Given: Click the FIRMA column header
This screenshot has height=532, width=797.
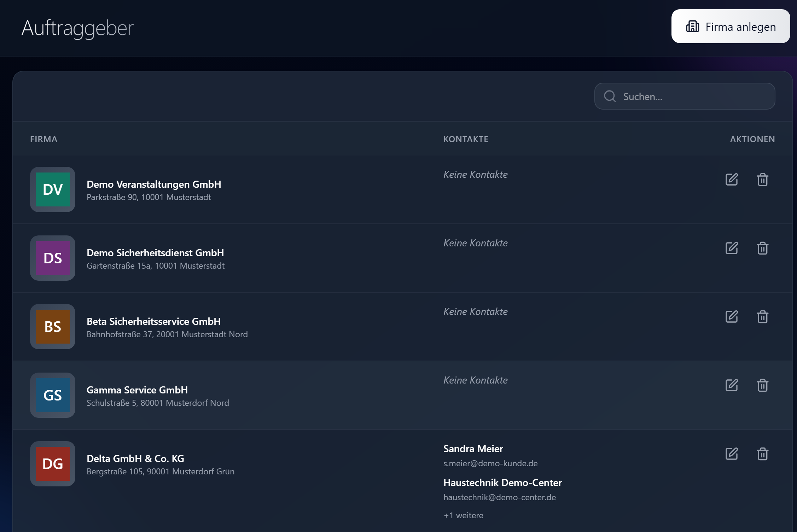Looking at the screenshot, I should point(43,139).
